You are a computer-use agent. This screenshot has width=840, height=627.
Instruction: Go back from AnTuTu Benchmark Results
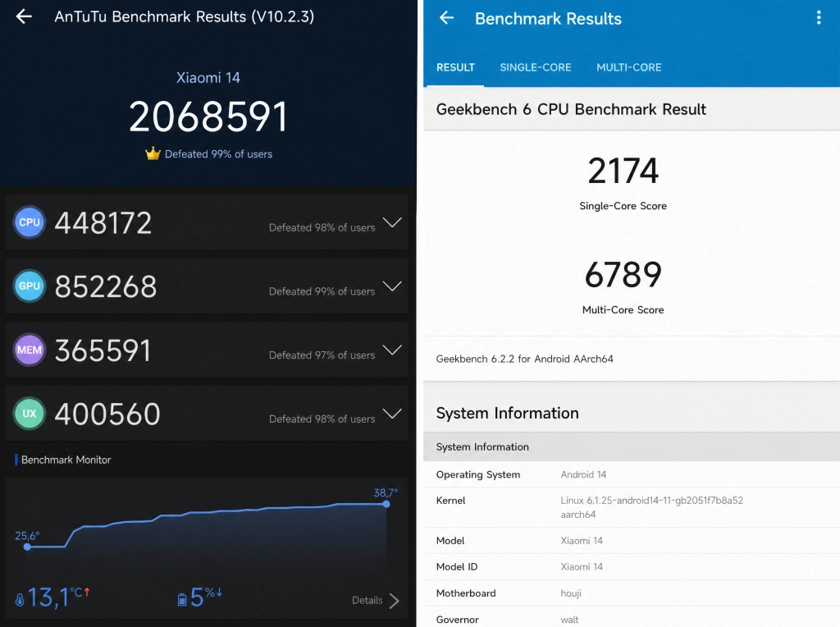24,16
